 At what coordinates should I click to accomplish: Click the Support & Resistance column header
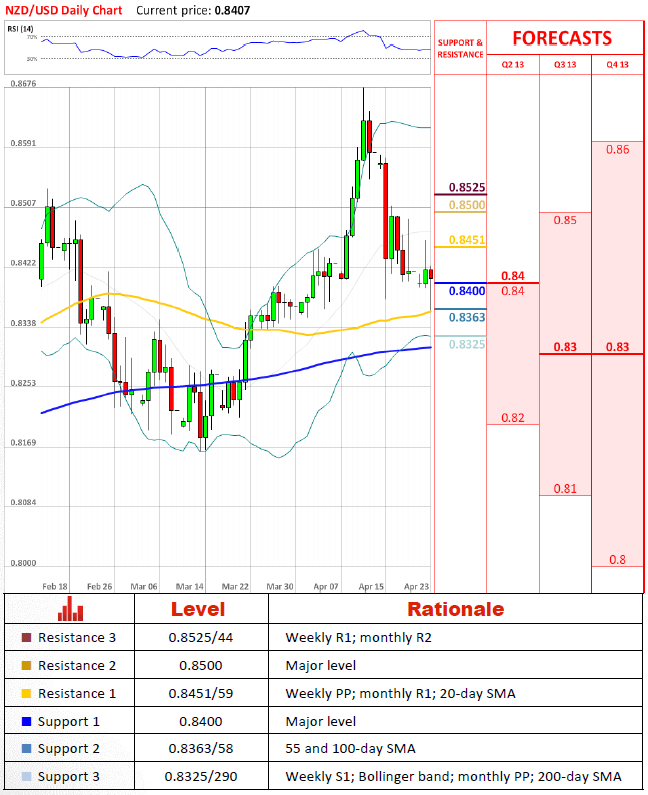[x=460, y=49]
